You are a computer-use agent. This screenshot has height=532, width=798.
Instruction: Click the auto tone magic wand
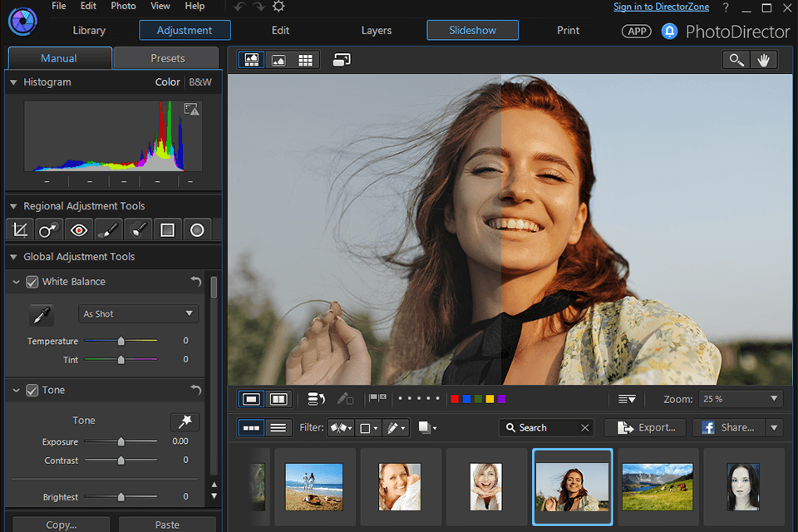tap(185, 421)
